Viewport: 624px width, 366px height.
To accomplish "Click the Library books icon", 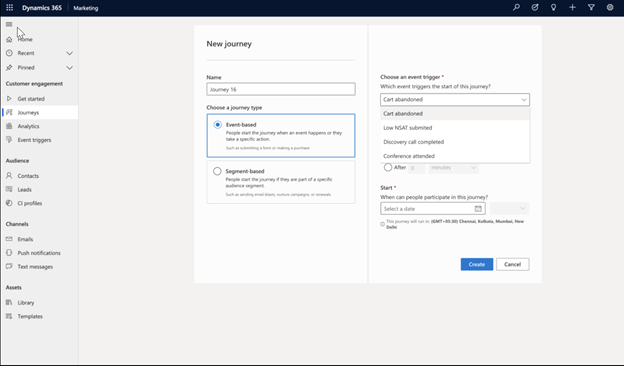I will pos(9,302).
